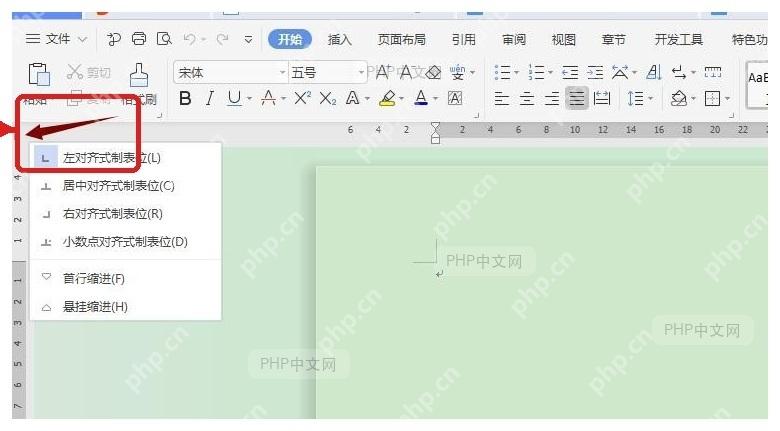Click the indent marker on horizontal ruler

[x=435, y=132]
